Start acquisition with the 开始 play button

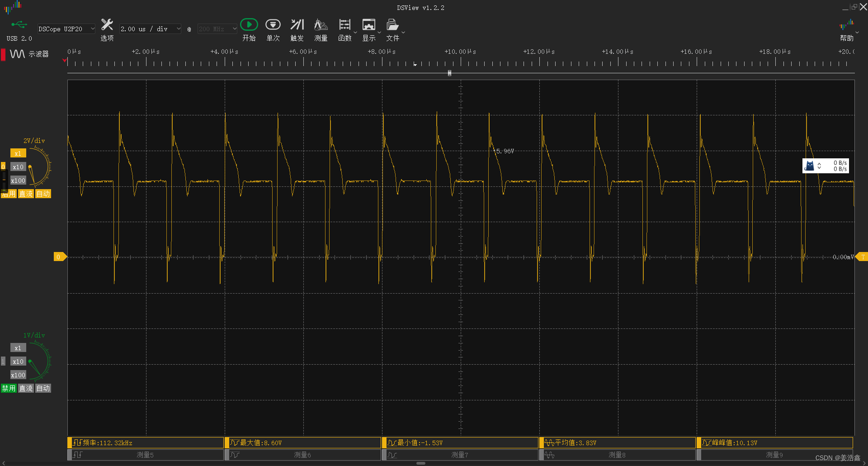(x=249, y=24)
